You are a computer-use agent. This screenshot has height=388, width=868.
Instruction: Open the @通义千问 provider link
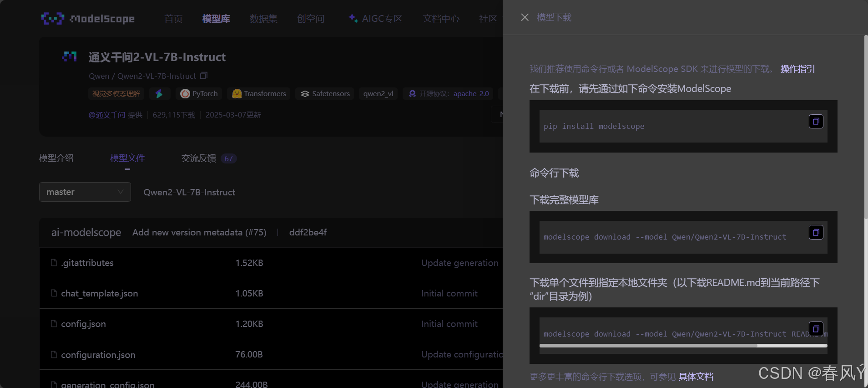click(x=107, y=115)
